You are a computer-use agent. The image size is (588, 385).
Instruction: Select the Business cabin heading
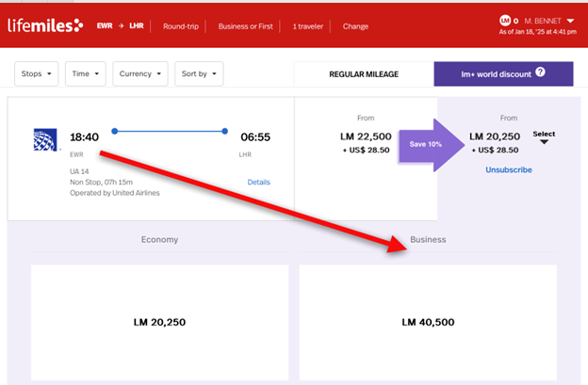pos(428,240)
